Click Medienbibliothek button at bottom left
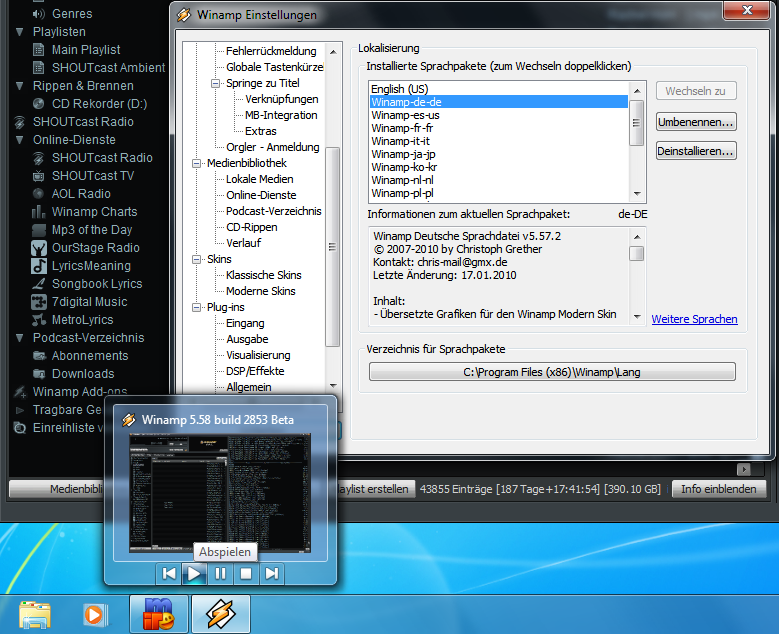779x634 pixels. pos(57,489)
